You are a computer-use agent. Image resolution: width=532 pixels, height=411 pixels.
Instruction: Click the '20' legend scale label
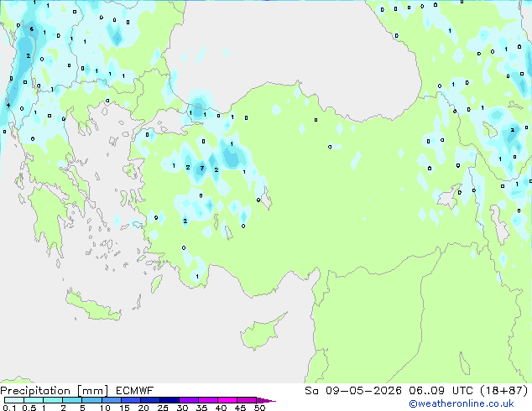pyautogui.click(x=143, y=408)
